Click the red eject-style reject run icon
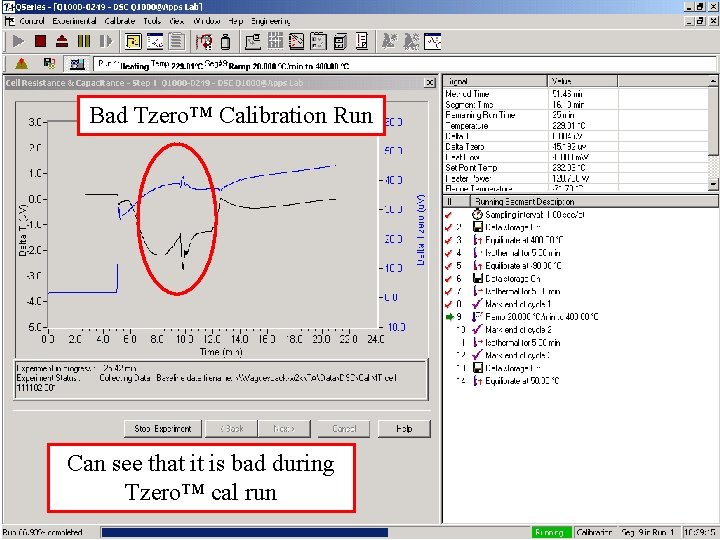Screen dimensions: 720x540 coord(62,41)
